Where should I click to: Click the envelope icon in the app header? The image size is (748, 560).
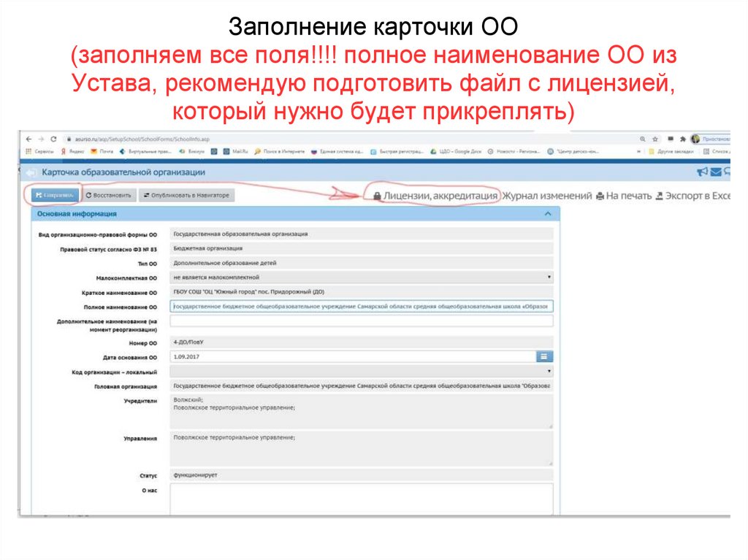(x=716, y=172)
